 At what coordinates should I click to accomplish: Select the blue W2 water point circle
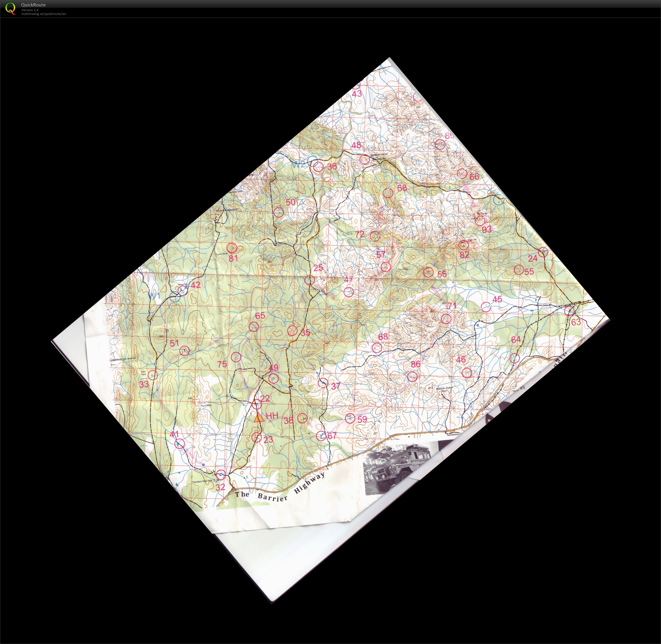[x=313, y=160]
